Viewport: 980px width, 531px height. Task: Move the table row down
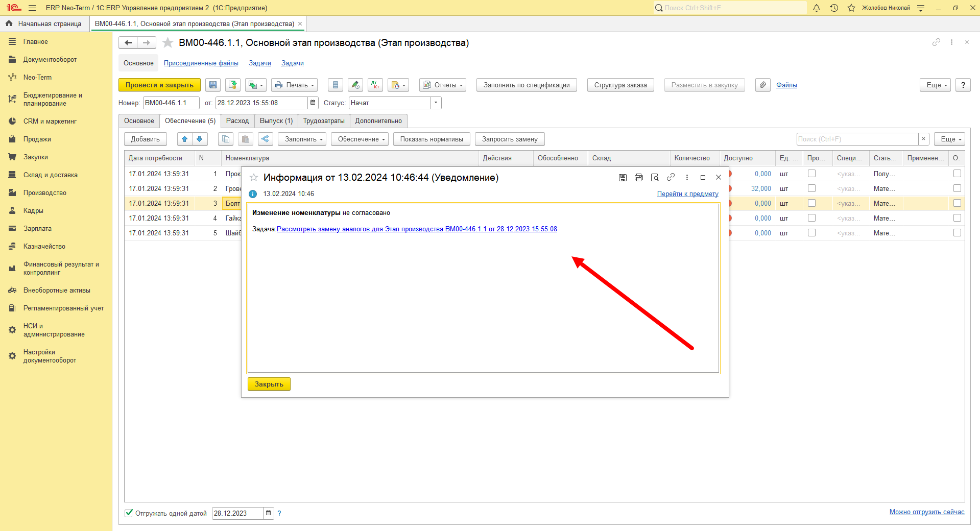pyautogui.click(x=200, y=139)
